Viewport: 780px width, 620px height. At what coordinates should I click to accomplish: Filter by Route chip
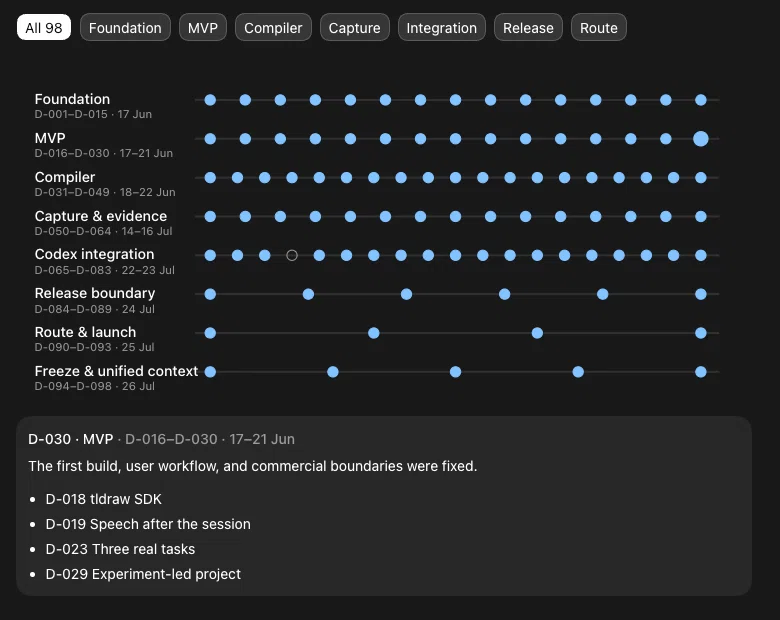click(x=598, y=28)
